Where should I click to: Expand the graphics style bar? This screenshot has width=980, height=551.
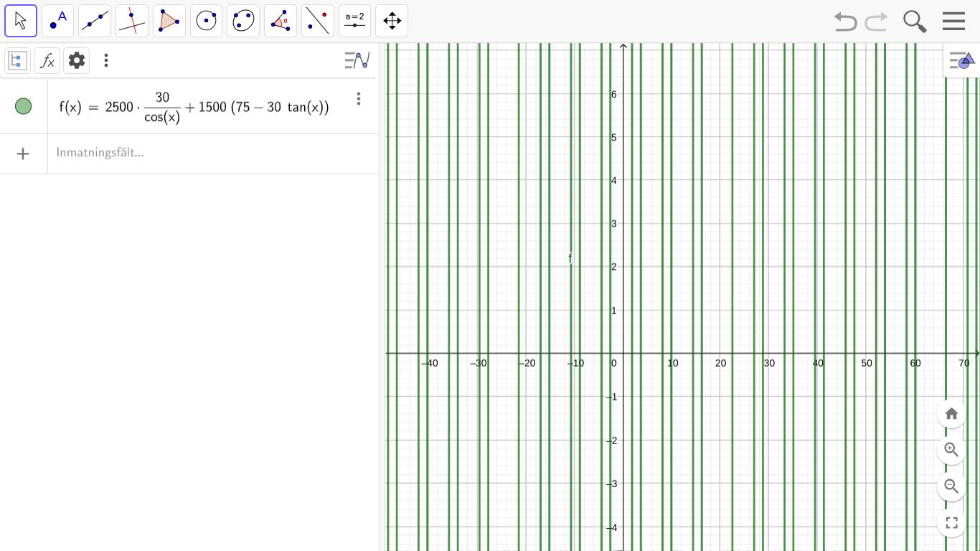click(961, 62)
